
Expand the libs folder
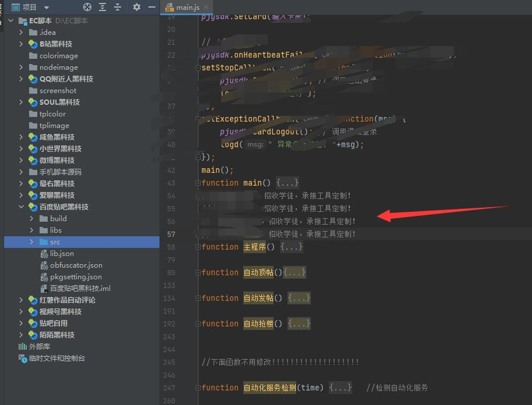click(x=31, y=230)
